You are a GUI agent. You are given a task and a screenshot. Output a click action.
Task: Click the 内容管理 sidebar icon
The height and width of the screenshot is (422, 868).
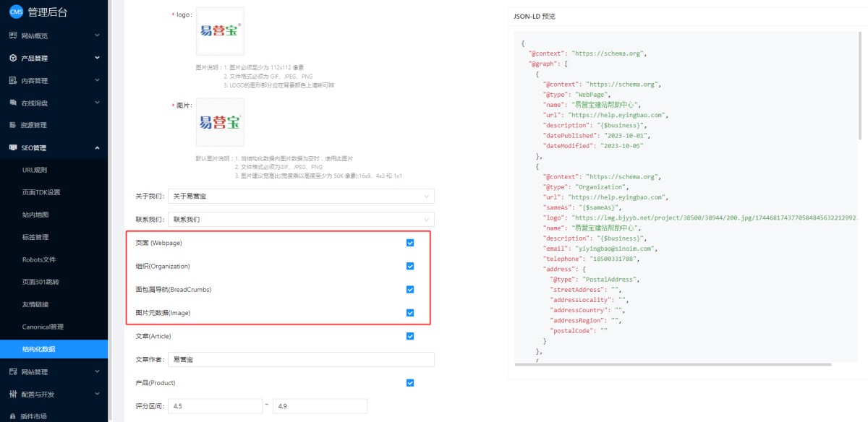[x=13, y=80]
